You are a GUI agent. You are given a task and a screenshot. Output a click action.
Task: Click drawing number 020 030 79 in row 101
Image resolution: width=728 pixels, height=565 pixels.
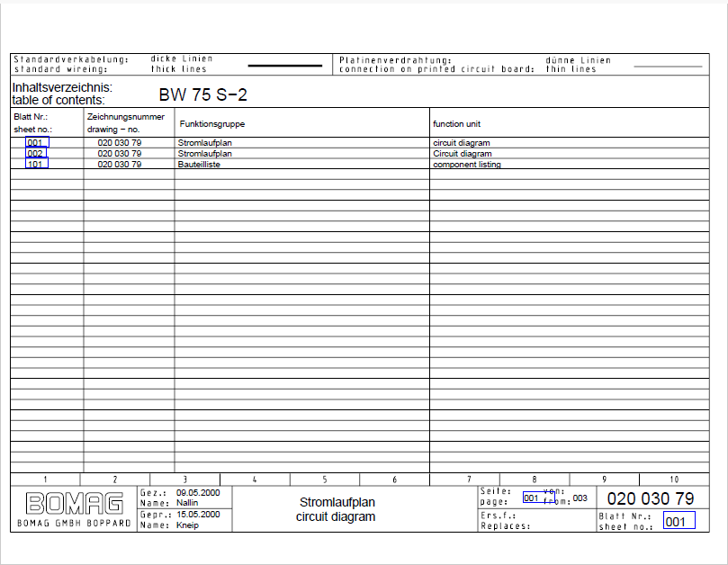coord(120,164)
